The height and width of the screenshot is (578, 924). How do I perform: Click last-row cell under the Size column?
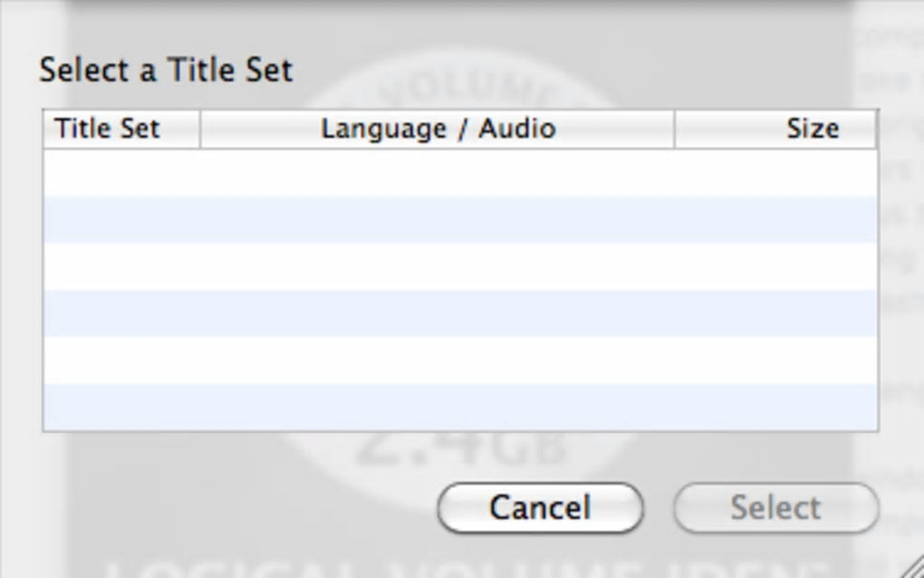pos(775,407)
